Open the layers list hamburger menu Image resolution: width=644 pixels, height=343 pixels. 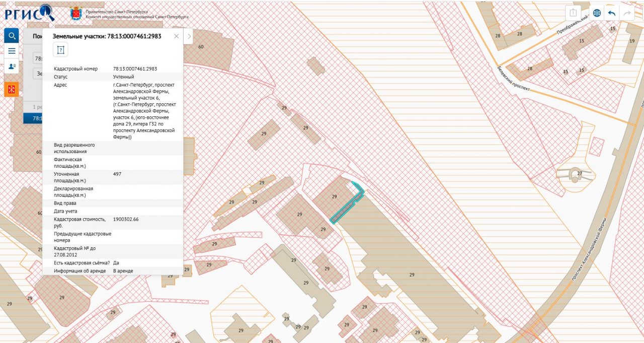[x=12, y=50]
